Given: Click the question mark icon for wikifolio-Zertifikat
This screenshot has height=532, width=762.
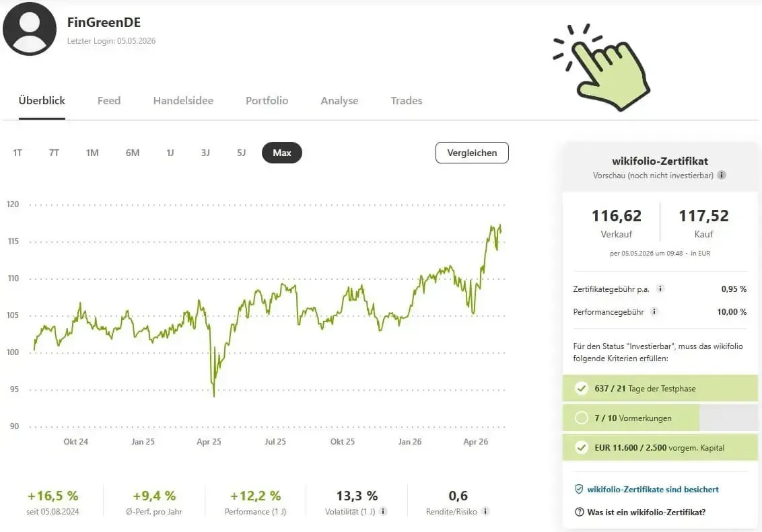Looking at the screenshot, I should pyautogui.click(x=580, y=512).
